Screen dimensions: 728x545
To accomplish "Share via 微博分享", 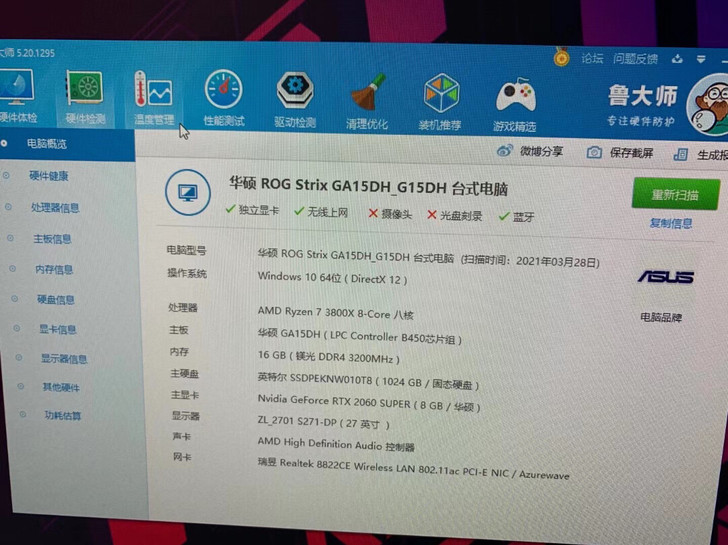I will pos(530,151).
